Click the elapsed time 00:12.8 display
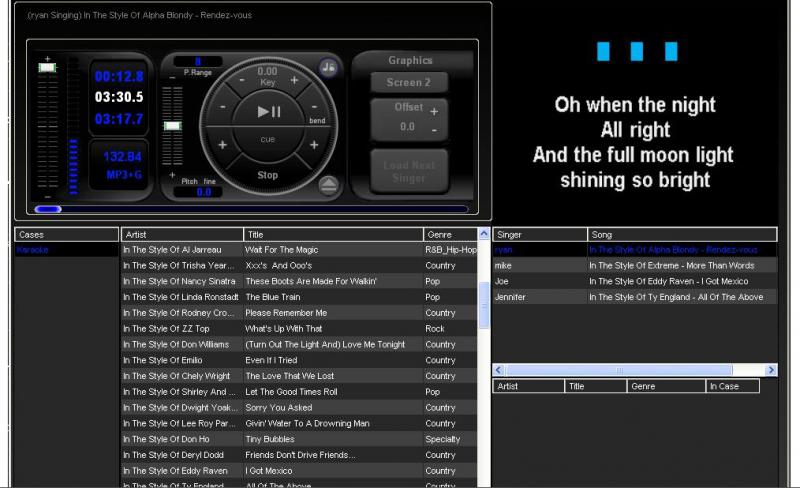 [x=119, y=77]
